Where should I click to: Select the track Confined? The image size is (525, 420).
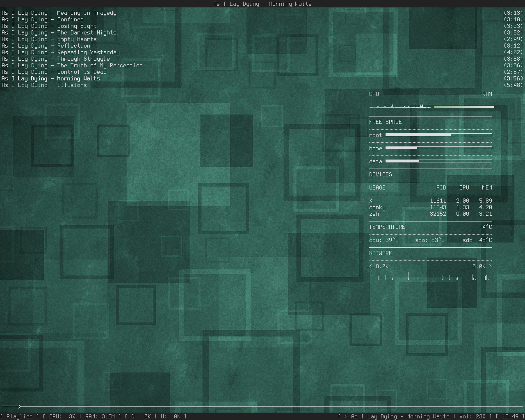[x=43, y=20]
